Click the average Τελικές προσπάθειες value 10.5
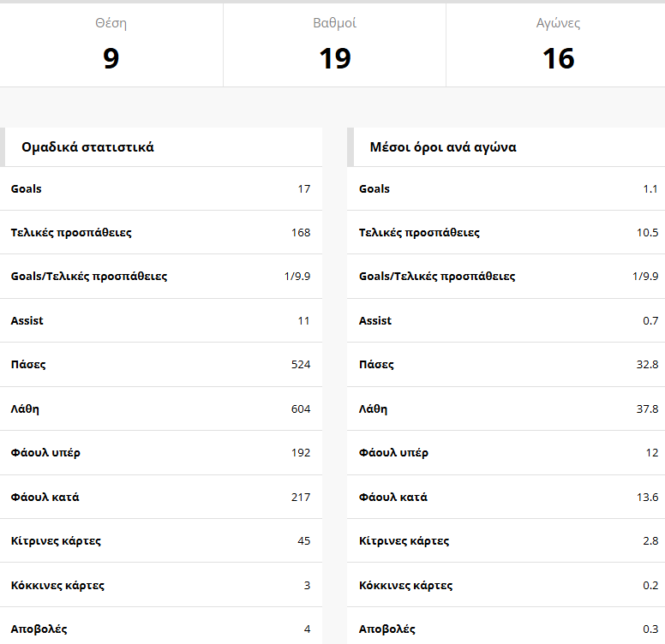The image size is (665, 644). [647, 233]
